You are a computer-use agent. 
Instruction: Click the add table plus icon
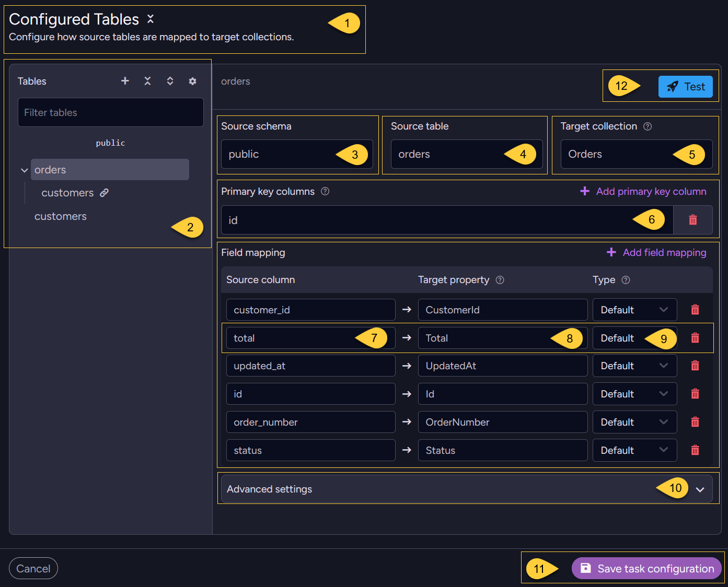[x=125, y=81]
